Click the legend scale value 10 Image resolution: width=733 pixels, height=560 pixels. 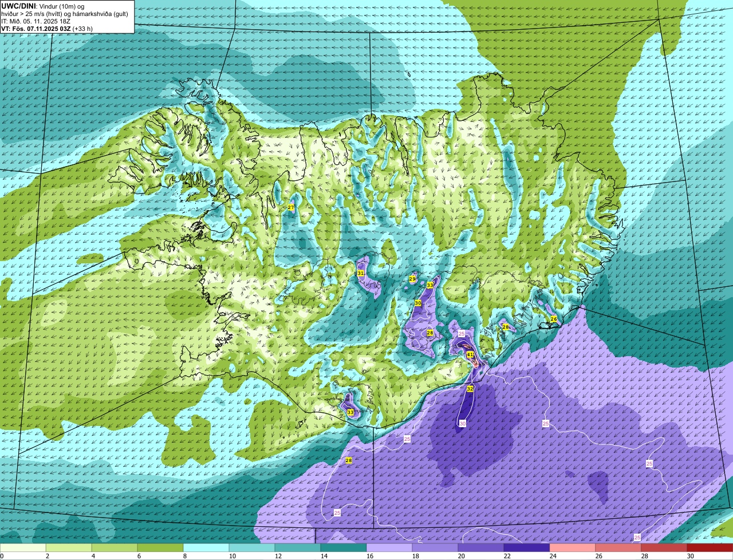coord(232,556)
